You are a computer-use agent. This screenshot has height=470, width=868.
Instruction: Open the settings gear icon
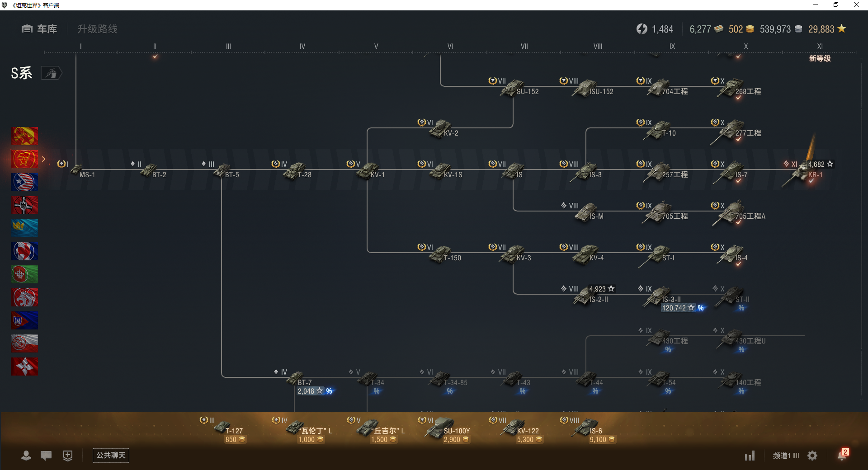[x=812, y=456]
